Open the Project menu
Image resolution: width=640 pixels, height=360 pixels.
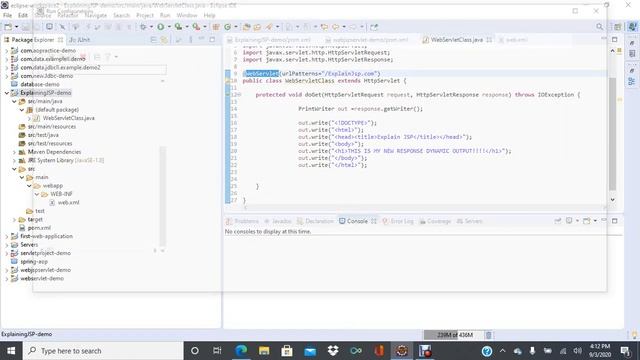(144, 16)
